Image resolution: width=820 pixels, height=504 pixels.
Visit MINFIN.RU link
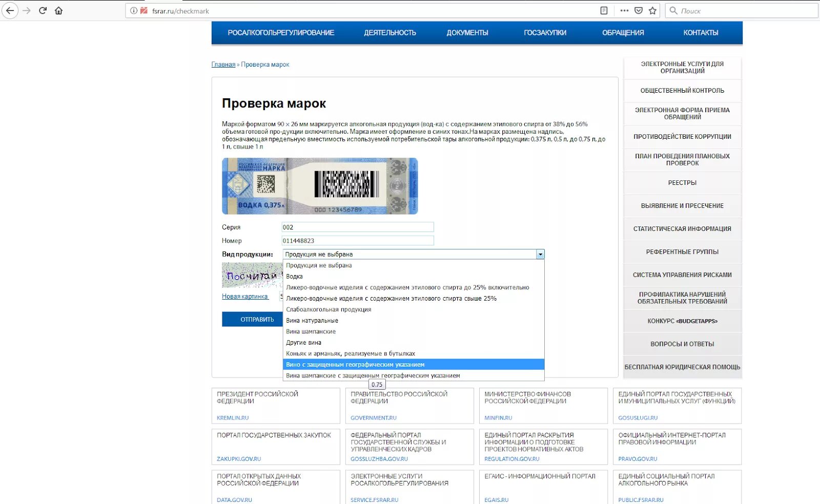(x=498, y=418)
